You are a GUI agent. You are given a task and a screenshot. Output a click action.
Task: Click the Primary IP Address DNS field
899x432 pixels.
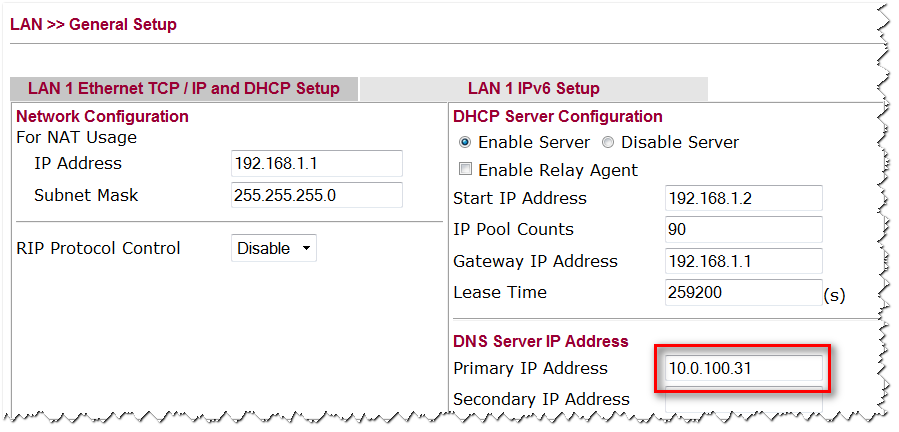(x=743, y=369)
